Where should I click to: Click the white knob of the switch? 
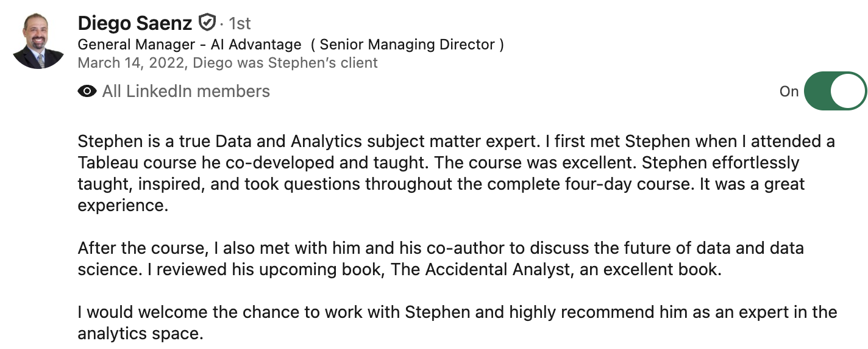[x=848, y=91]
